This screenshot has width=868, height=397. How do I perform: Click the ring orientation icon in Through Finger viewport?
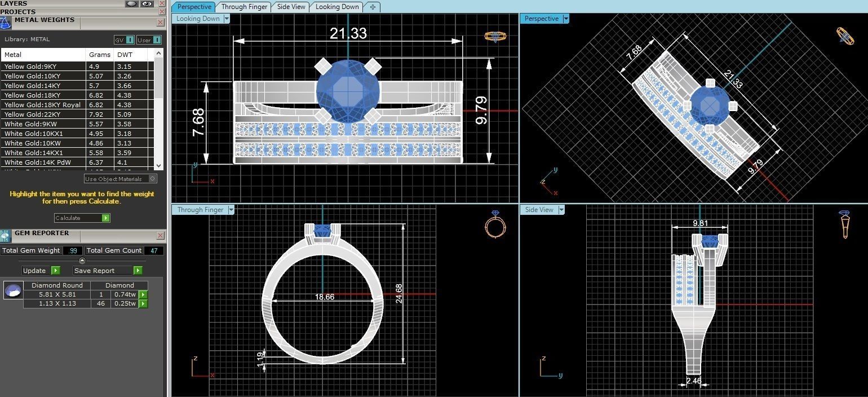pos(495,223)
